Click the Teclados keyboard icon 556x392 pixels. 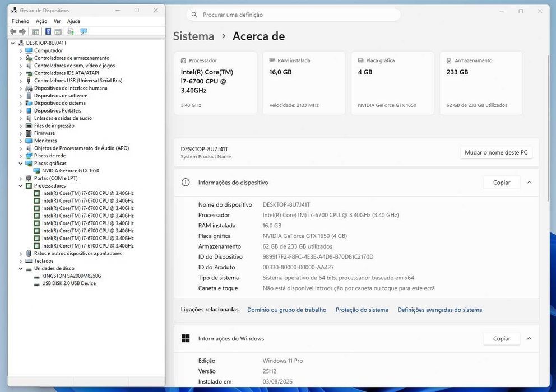[29, 261]
